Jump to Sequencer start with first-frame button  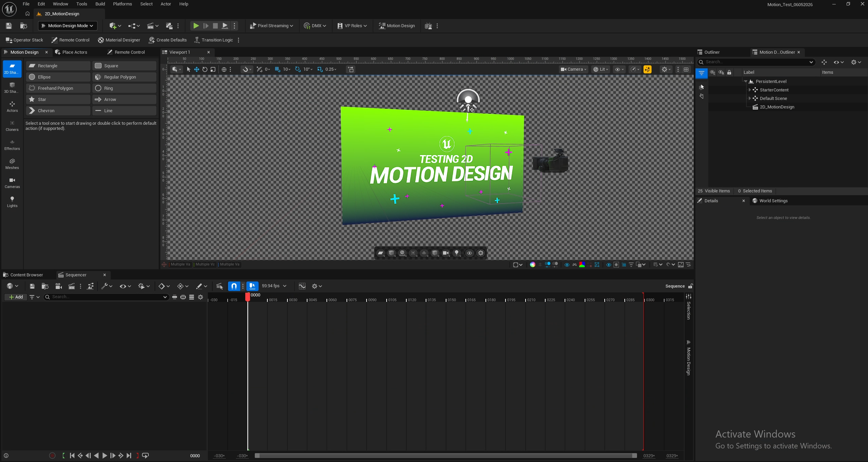pyautogui.click(x=72, y=456)
